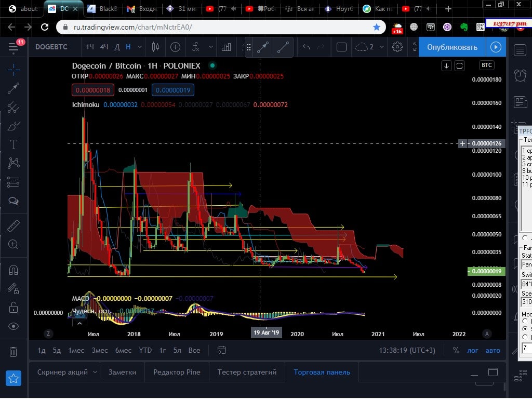Open the Тестер стратегий tab

click(247, 372)
